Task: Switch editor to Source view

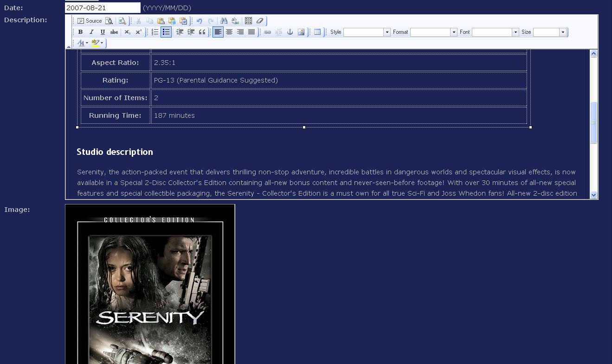Action: (x=90, y=21)
